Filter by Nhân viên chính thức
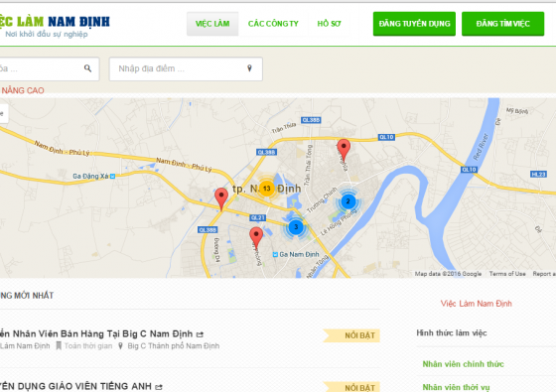The width and height of the screenshot is (556, 392). [463, 364]
